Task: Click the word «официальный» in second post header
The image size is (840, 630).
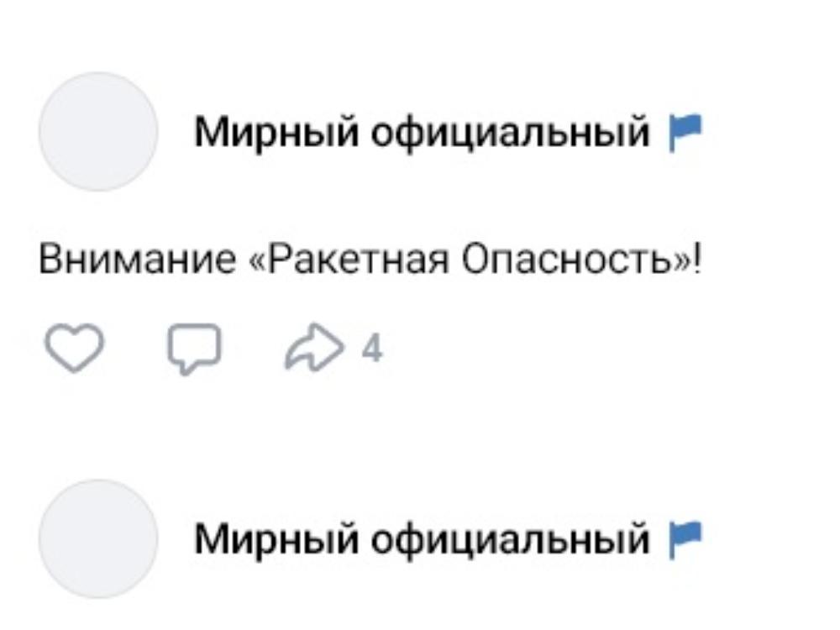Action: (x=509, y=539)
